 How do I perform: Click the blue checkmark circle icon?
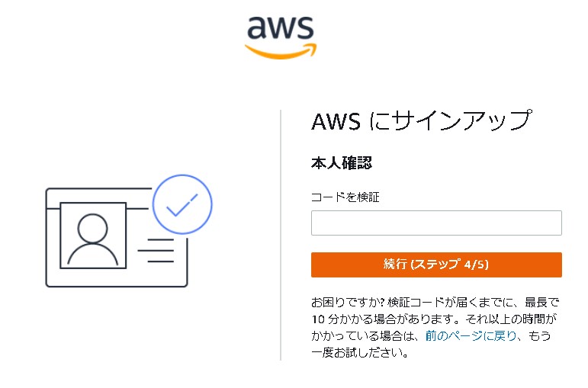point(182,204)
